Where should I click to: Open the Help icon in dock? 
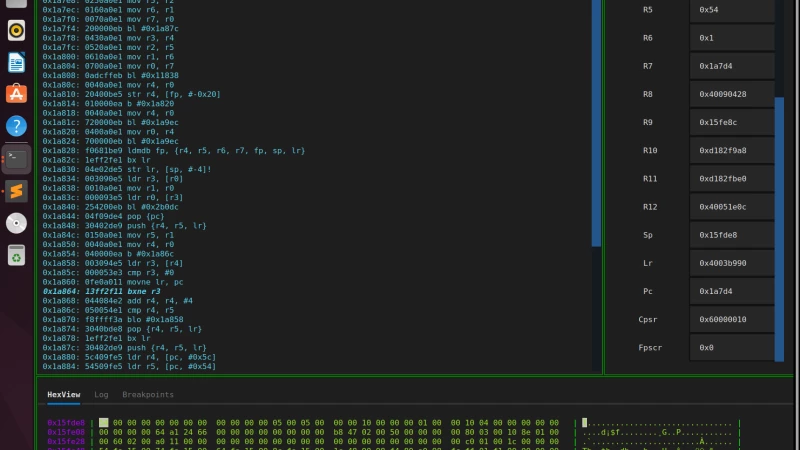tap(16, 126)
